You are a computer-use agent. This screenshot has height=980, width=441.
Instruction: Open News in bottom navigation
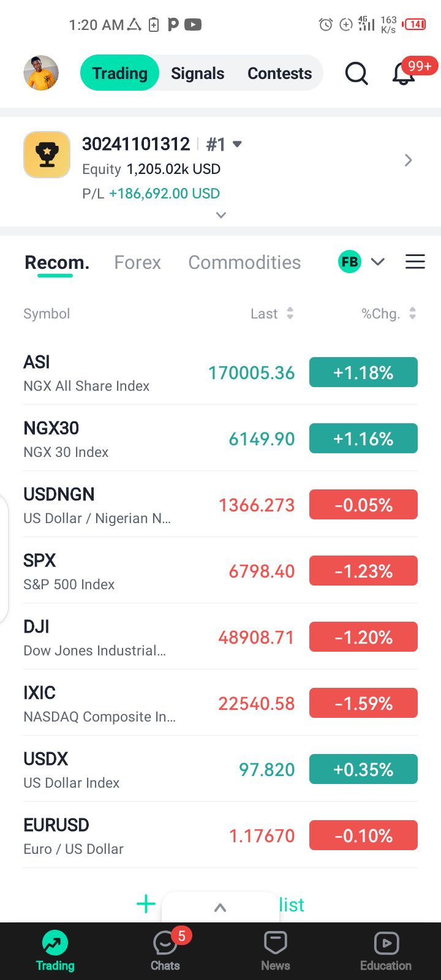(x=276, y=951)
